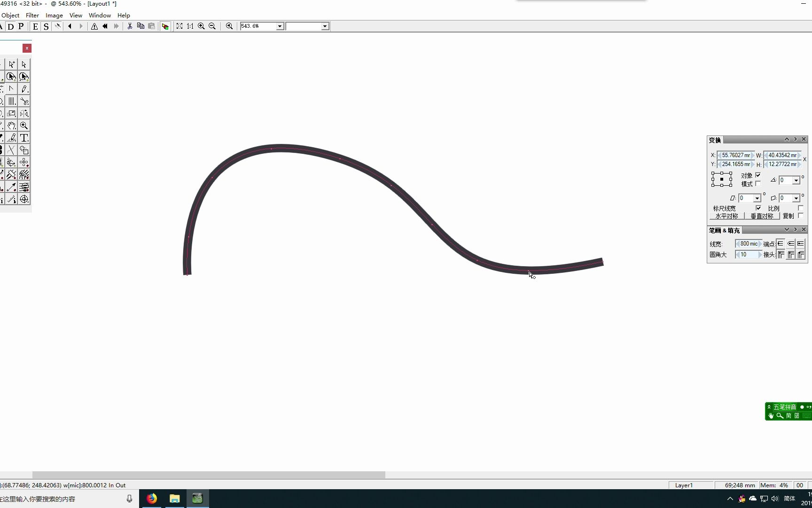Uncheck the 标尺线宽 checkbox
The height and width of the screenshot is (508, 812).
tap(758, 208)
